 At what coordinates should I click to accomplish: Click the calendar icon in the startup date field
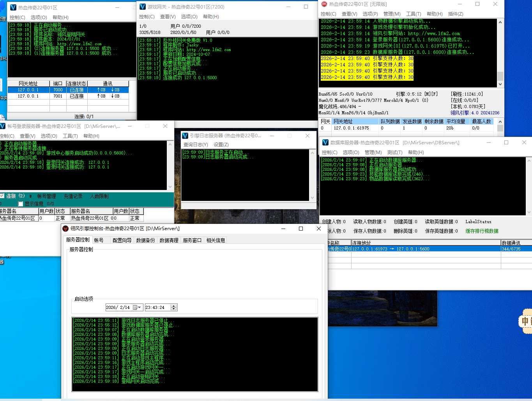pyautogui.click(x=135, y=307)
